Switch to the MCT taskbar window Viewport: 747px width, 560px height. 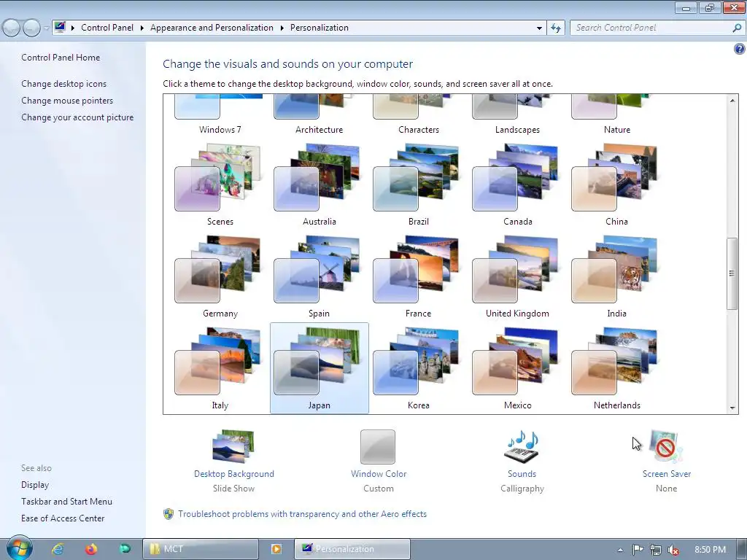point(201,549)
